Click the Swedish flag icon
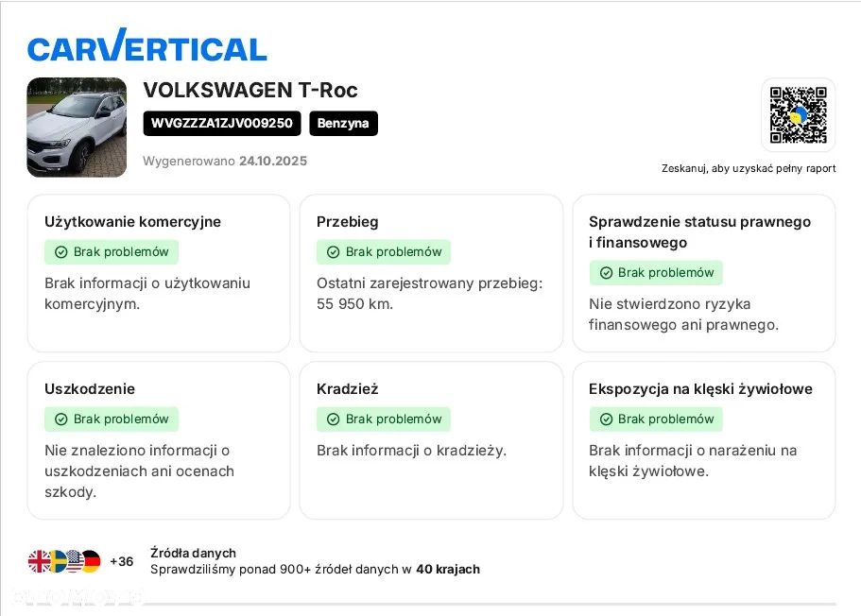The image size is (861, 616). pyautogui.click(x=57, y=562)
